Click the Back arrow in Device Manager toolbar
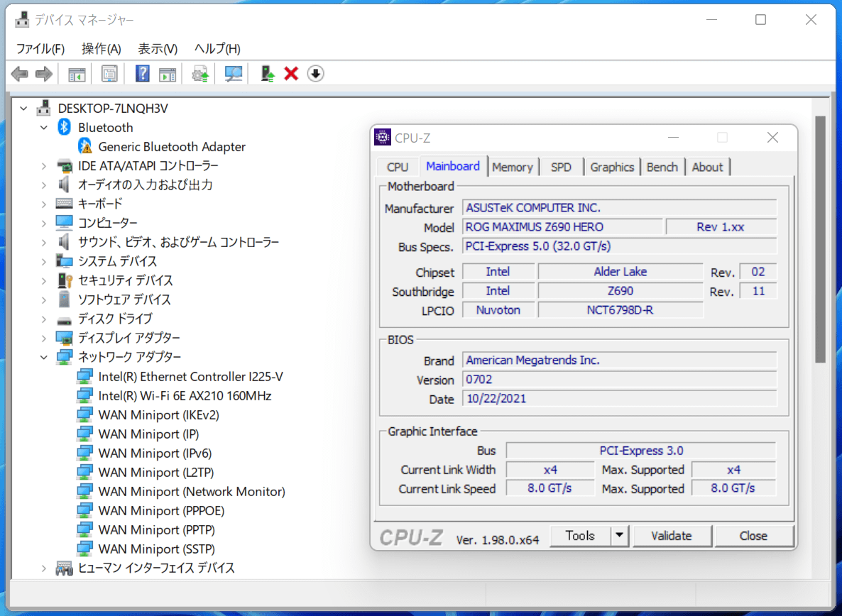 [x=20, y=74]
